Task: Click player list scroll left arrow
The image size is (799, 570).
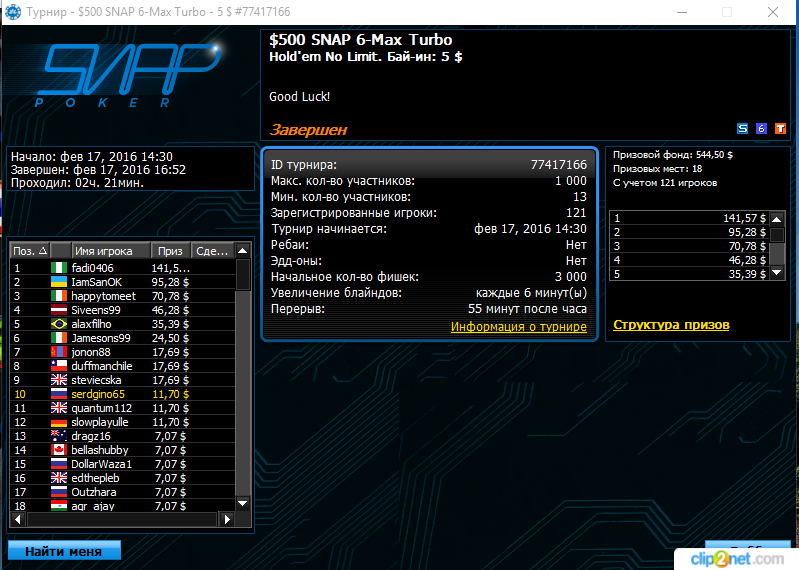Action: tap(18, 520)
